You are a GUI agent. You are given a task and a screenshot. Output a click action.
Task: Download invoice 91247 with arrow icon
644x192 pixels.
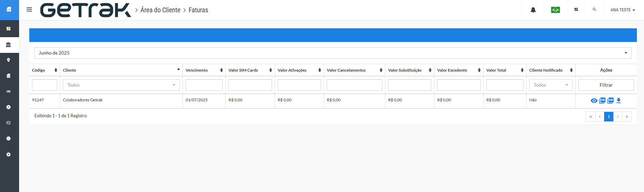coord(619,101)
